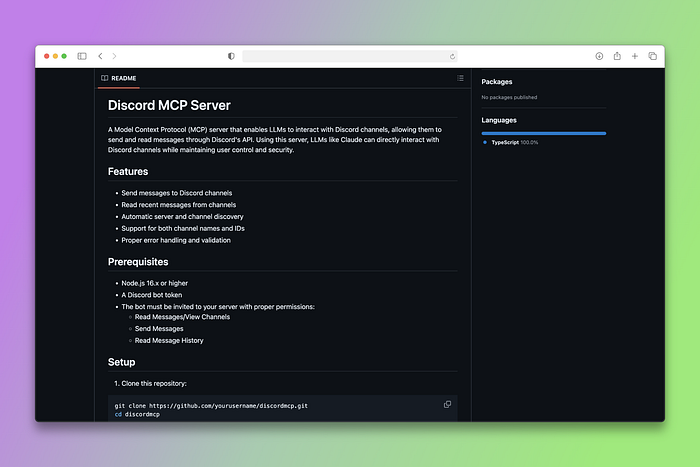
Task: Click the green fullscreen window button
Action: click(x=64, y=56)
